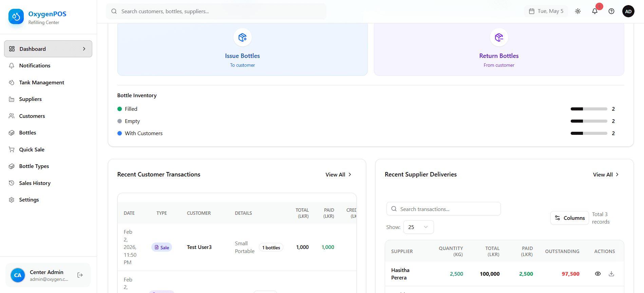This screenshot has width=644, height=293.
Task: Click the Suppliers factory icon
Action: (x=12, y=99)
